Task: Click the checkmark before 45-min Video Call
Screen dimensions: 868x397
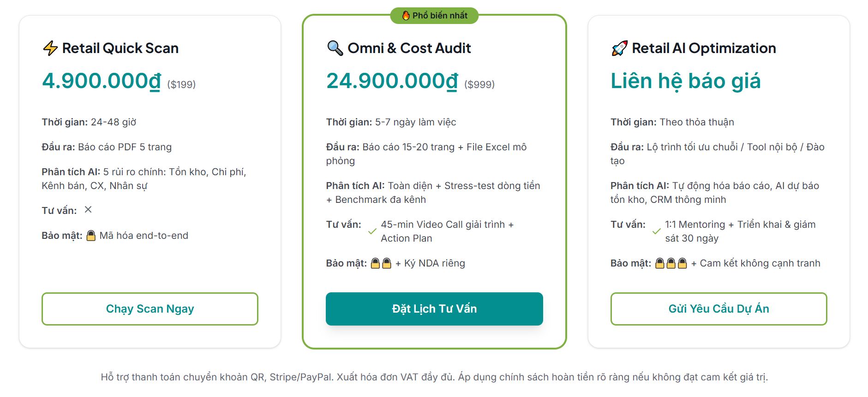Action: (x=372, y=231)
